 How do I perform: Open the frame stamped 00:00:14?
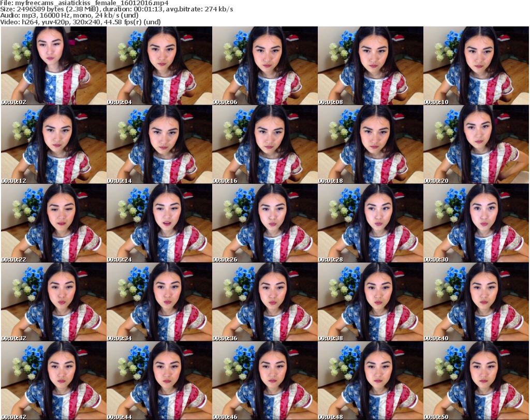click(x=159, y=144)
